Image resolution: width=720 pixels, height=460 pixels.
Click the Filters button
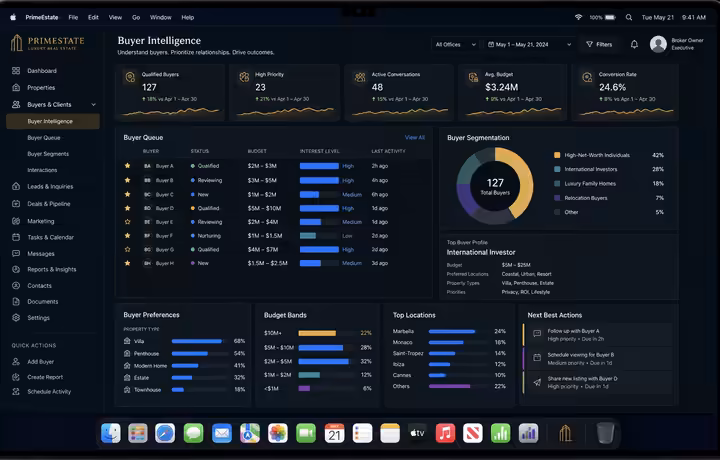(x=599, y=45)
